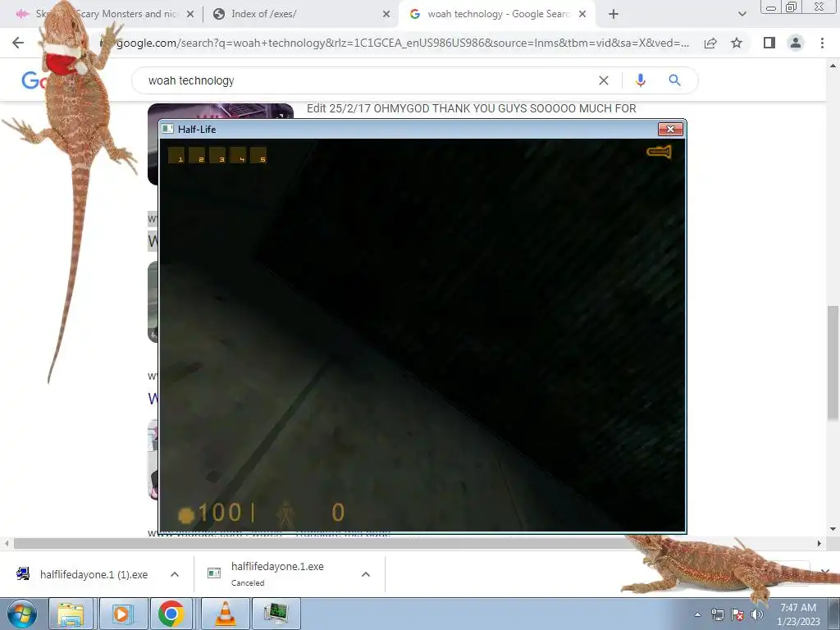Select weapon slot 3 in Half-Life HUD

217,155
